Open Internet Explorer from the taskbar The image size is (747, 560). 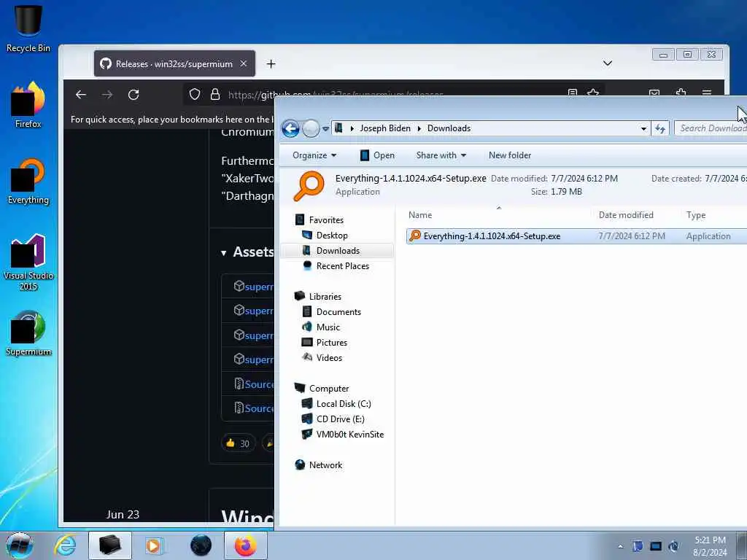pos(65,545)
